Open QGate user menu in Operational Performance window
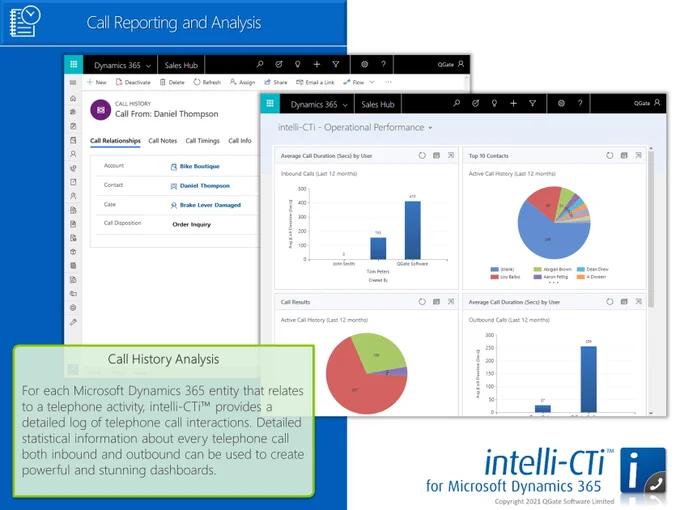The image size is (680, 510). (647, 103)
